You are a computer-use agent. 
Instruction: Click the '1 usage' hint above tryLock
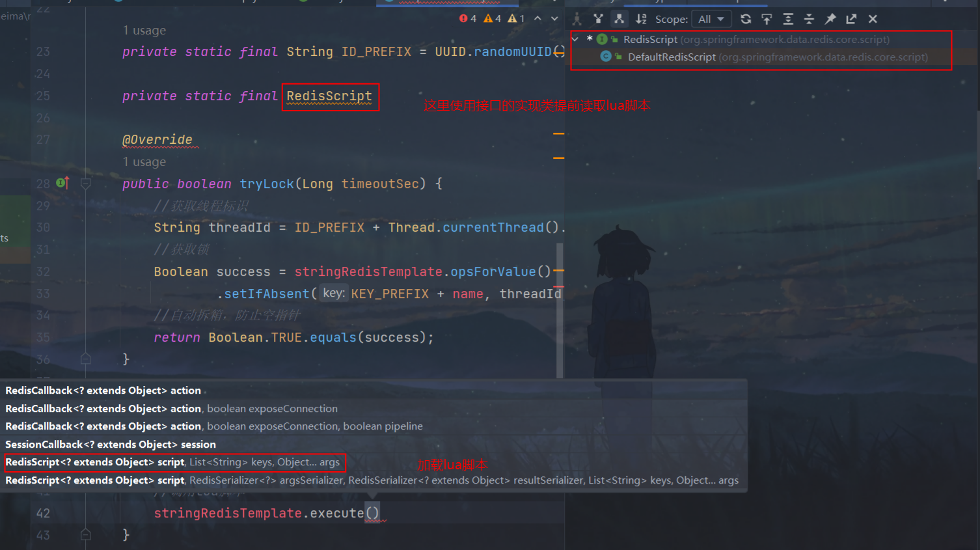point(144,161)
